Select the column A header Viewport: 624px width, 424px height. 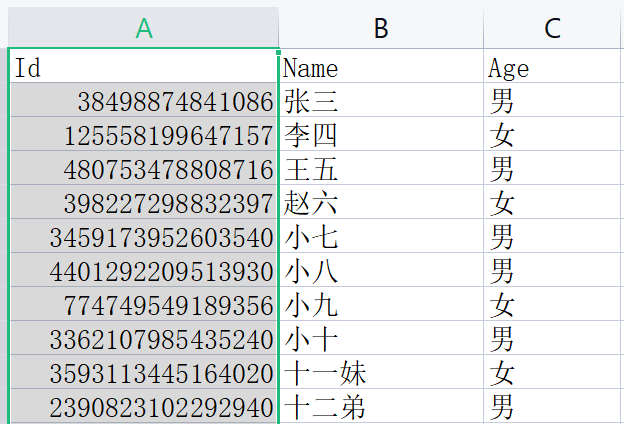point(144,29)
